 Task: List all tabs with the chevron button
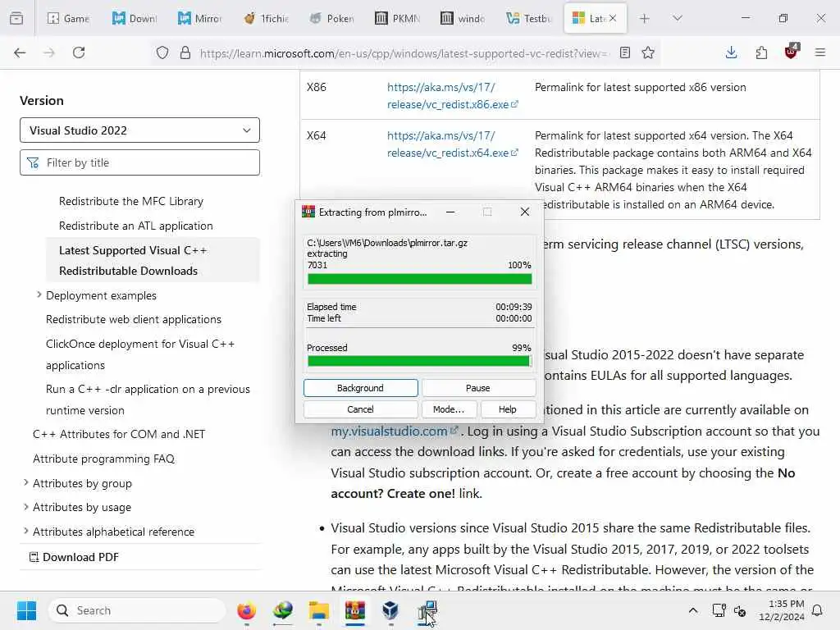678,18
